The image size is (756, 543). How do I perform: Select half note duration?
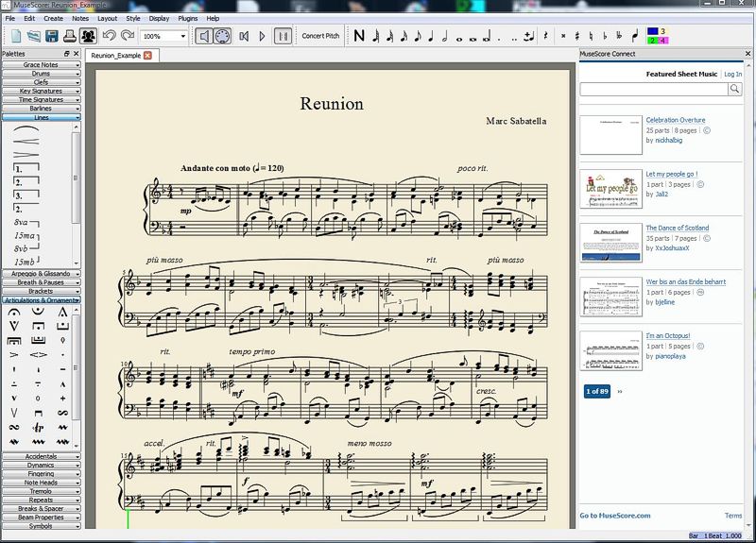point(445,36)
